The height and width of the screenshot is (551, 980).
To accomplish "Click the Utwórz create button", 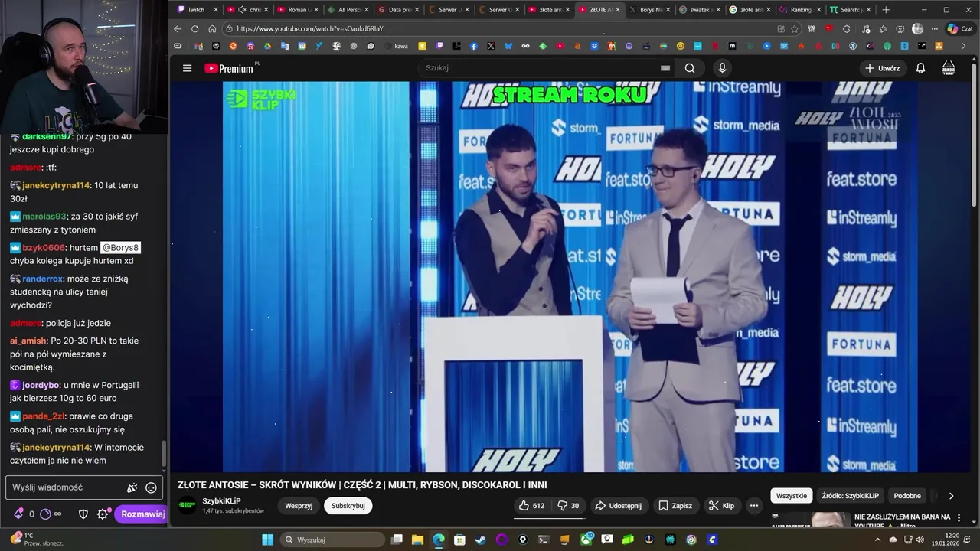I will [x=882, y=68].
